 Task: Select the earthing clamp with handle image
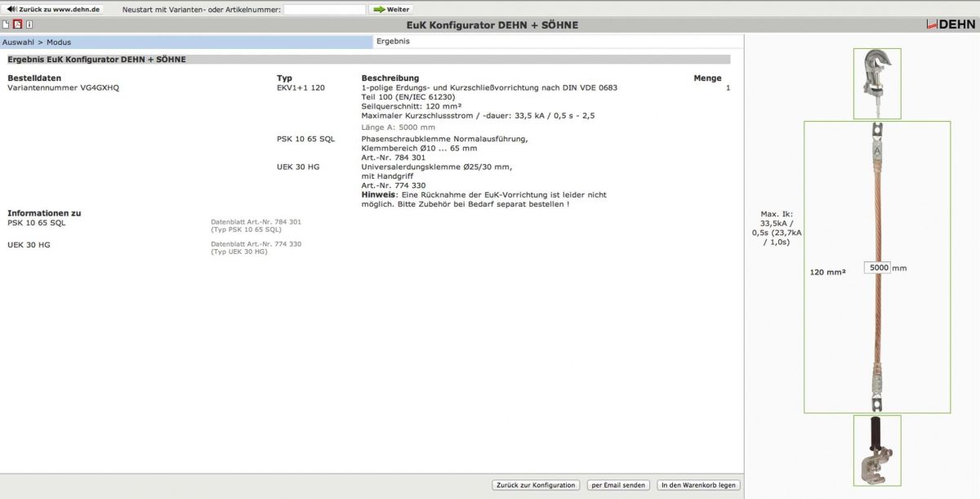tap(876, 451)
